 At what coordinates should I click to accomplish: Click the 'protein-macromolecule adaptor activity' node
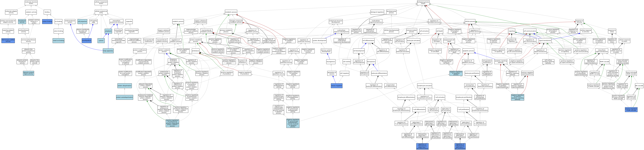click(8, 21)
